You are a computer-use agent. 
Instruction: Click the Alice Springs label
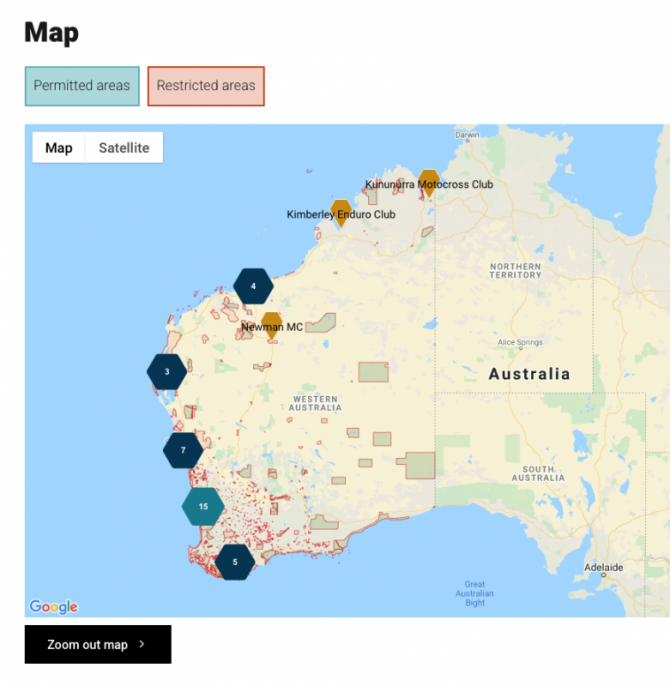tap(520, 342)
